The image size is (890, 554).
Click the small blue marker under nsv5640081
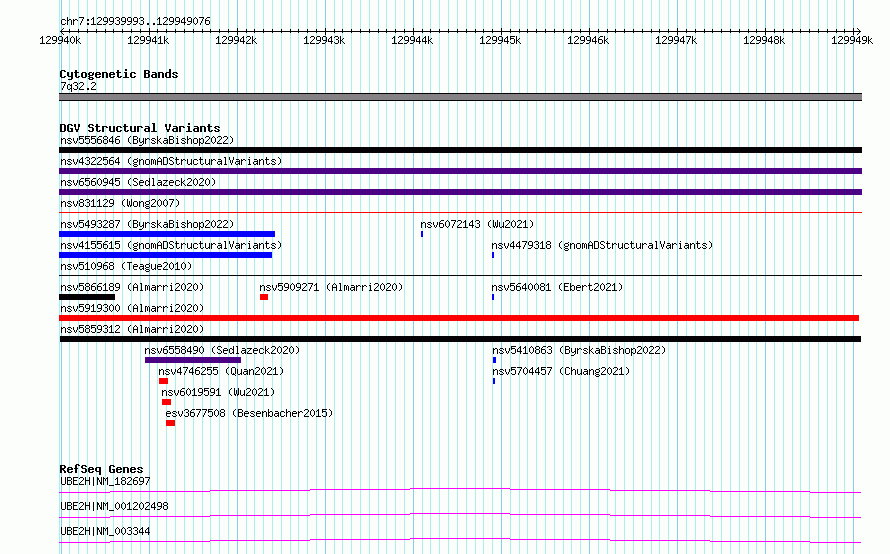[x=493, y=297]
